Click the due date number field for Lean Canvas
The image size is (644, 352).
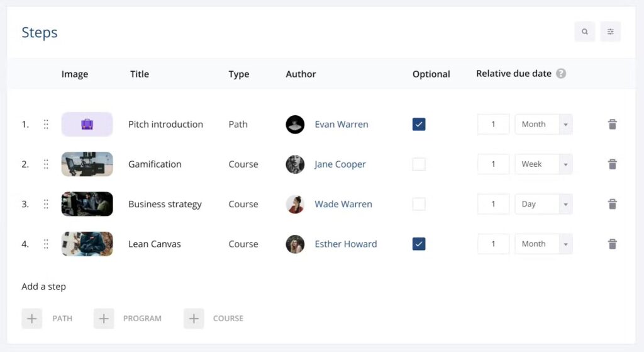coord(493,244)
